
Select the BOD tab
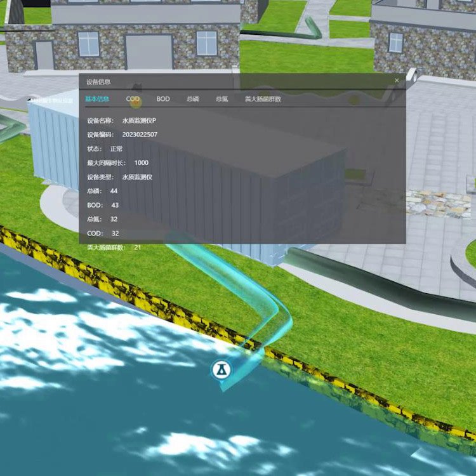click(163, 99)
